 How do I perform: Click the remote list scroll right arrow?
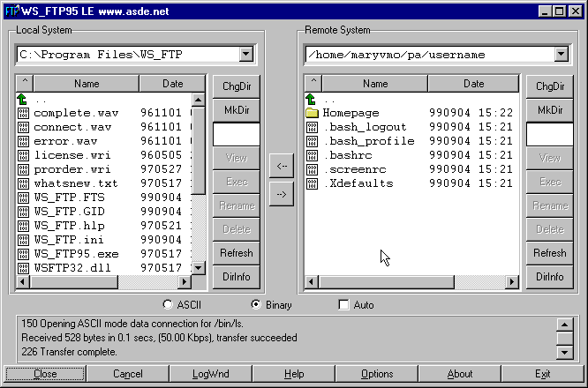click(512, 281)
